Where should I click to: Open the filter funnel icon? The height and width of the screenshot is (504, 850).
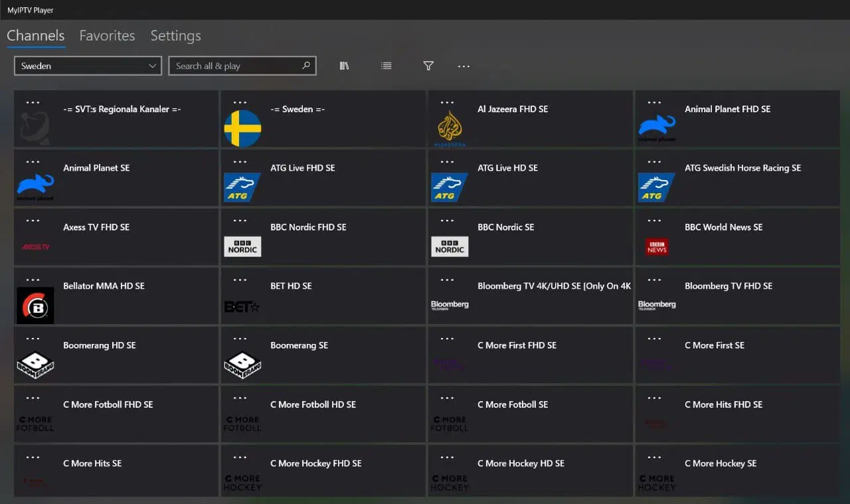[x=428, y=66]
